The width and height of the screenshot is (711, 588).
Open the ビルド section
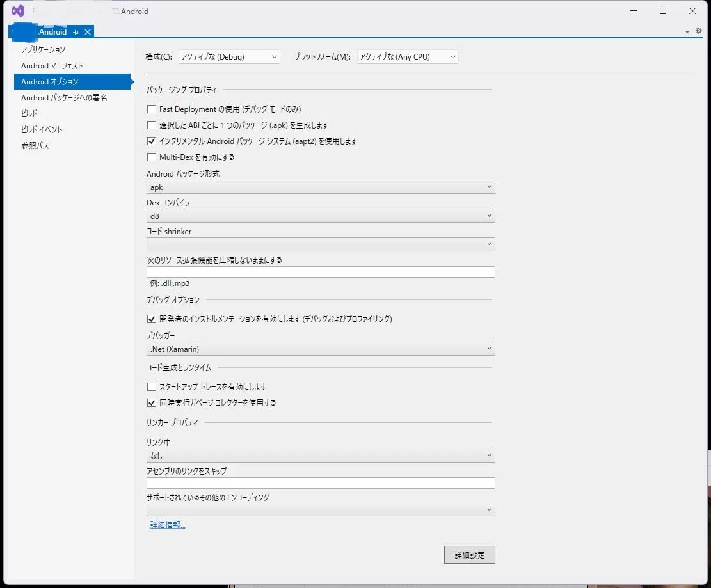pyautogui.click(x=29, y=113)
